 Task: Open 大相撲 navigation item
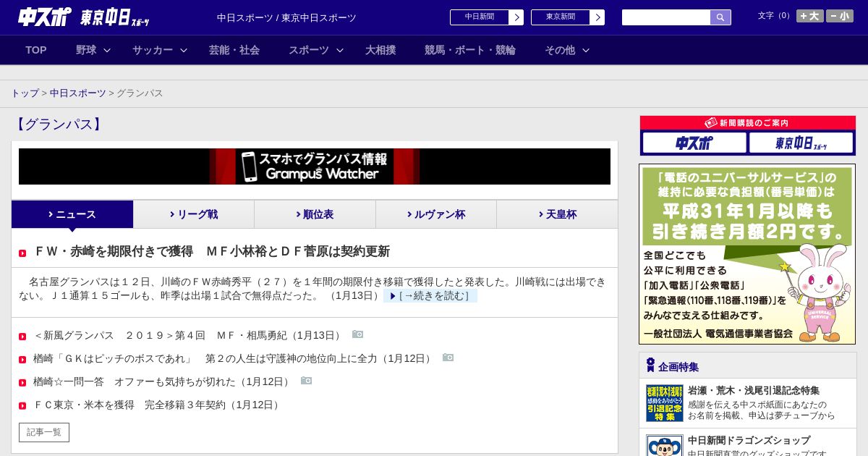[x=380, y=50]
